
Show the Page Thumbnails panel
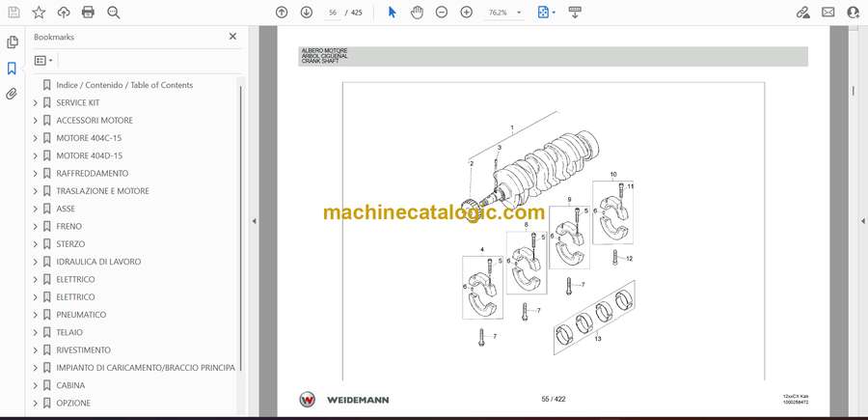coord(12,42)
